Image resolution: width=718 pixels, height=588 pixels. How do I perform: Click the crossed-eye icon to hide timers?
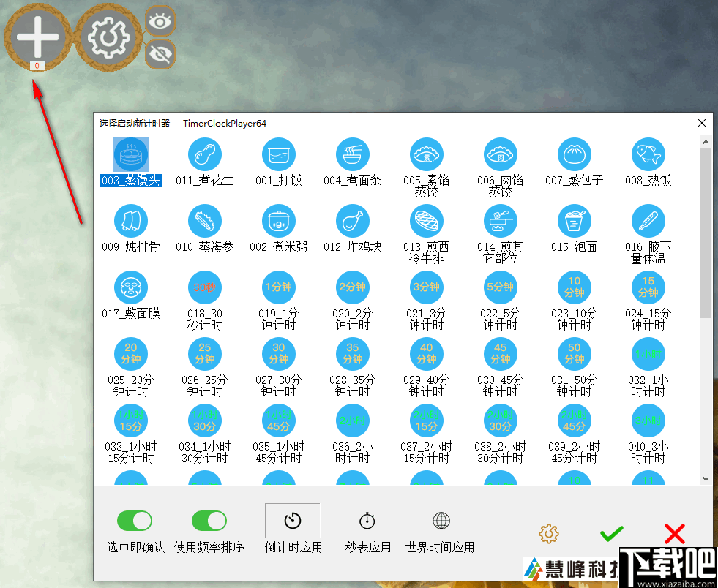point(160,53)
